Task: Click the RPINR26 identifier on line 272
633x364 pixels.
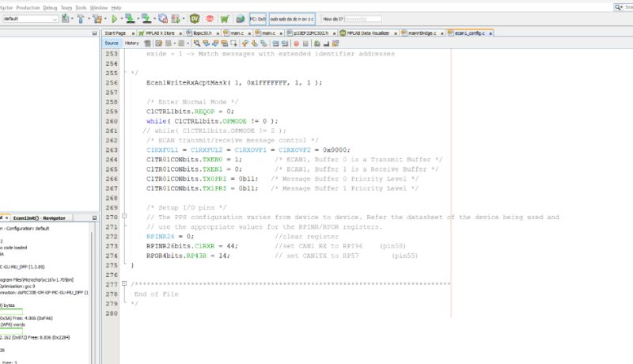Action: click(x=161, y=237)
